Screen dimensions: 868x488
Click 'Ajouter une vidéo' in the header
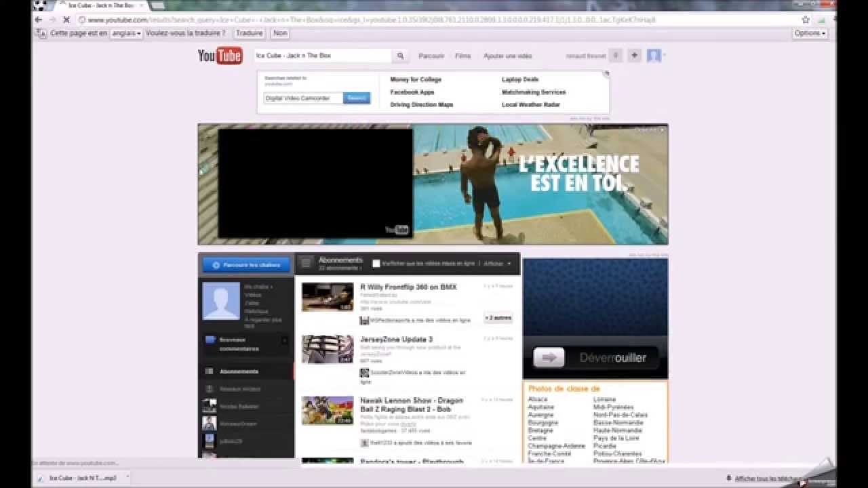pyautogui.click(x=508, y=56)
